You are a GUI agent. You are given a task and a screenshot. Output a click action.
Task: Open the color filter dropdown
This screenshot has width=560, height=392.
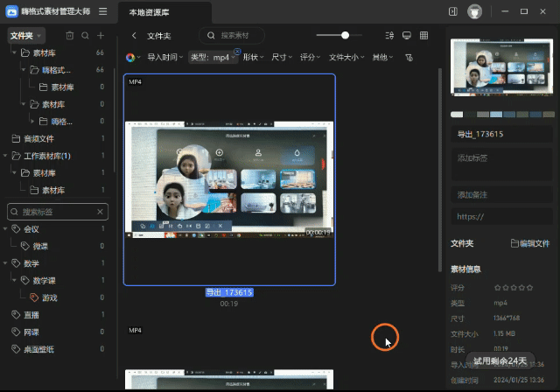pos(133,58)
